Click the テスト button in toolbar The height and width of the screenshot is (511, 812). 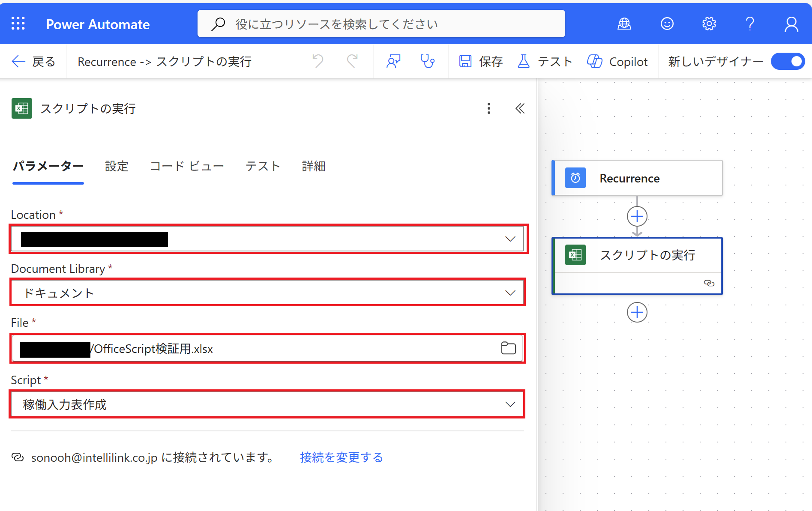[x=545, y=62]
